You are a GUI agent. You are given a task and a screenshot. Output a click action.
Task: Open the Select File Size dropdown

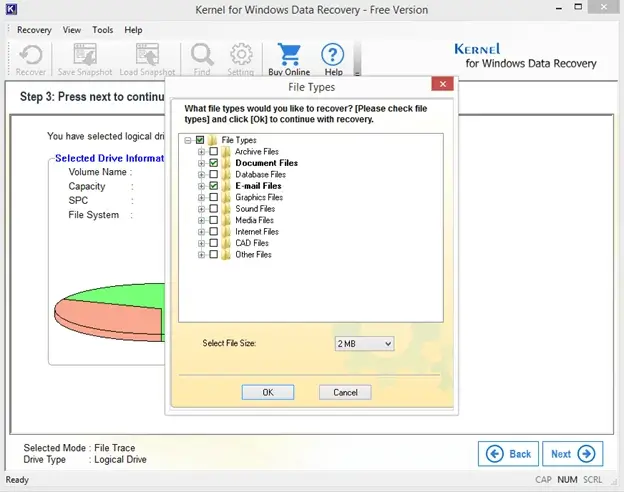click(365, 344)
